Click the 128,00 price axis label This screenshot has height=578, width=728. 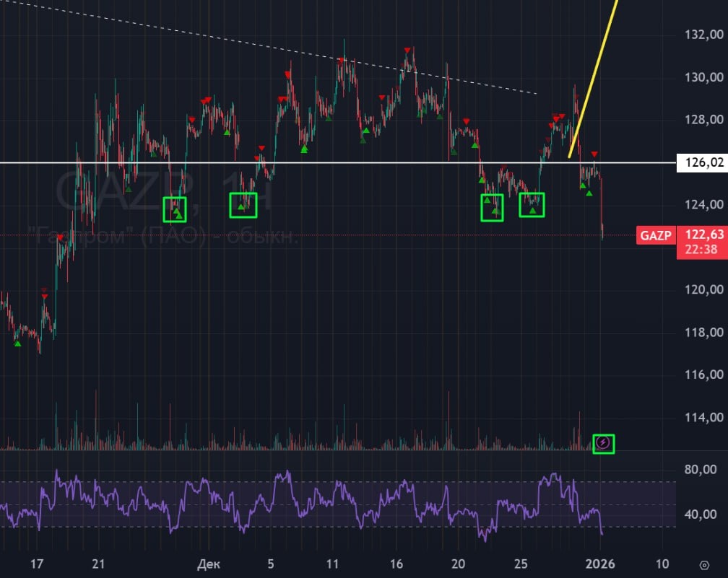coord(704,120)
